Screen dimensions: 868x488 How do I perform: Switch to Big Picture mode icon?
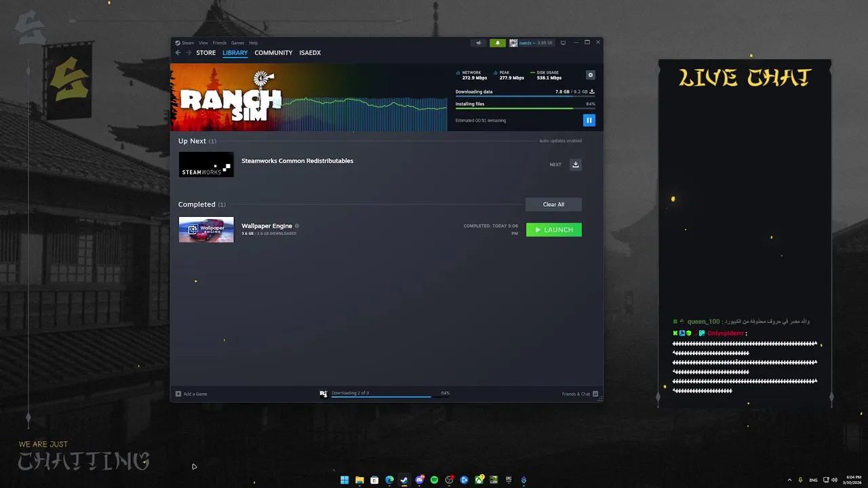[562, 43]
